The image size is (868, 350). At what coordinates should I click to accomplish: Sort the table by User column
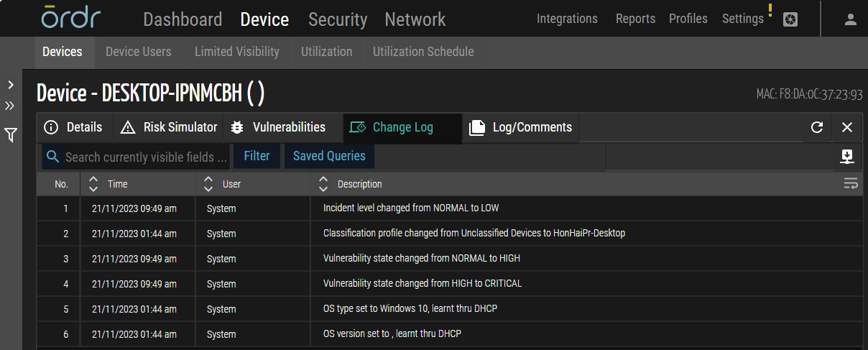pos(208,184)
